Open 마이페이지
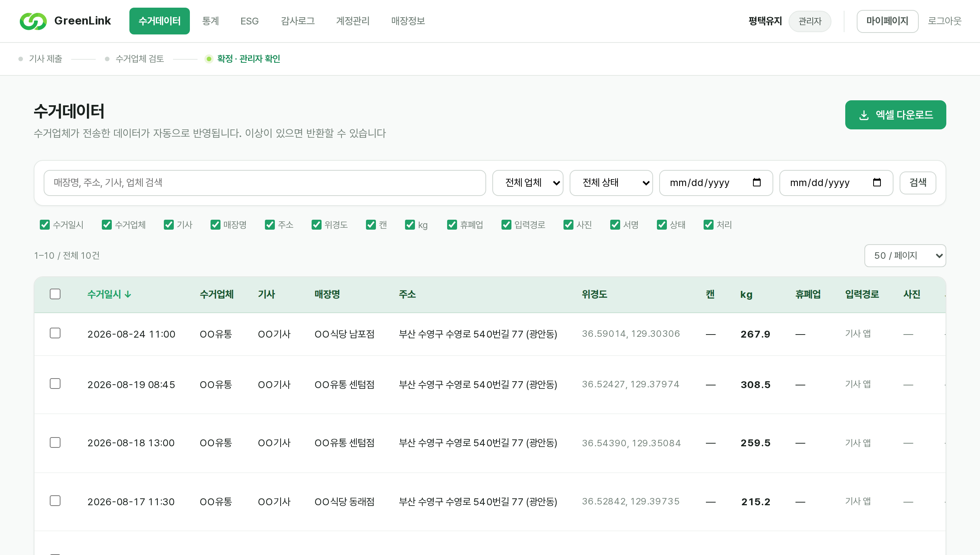The height and width of the screenshot is (555, 980). (x=887, y=21)
